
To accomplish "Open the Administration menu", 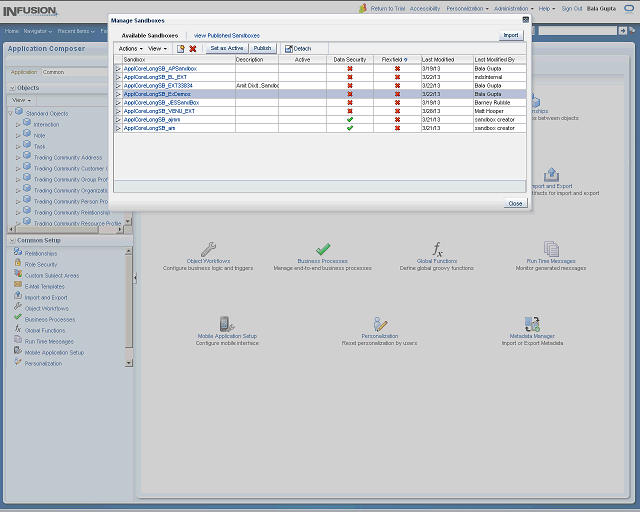I will click(513, 8).
